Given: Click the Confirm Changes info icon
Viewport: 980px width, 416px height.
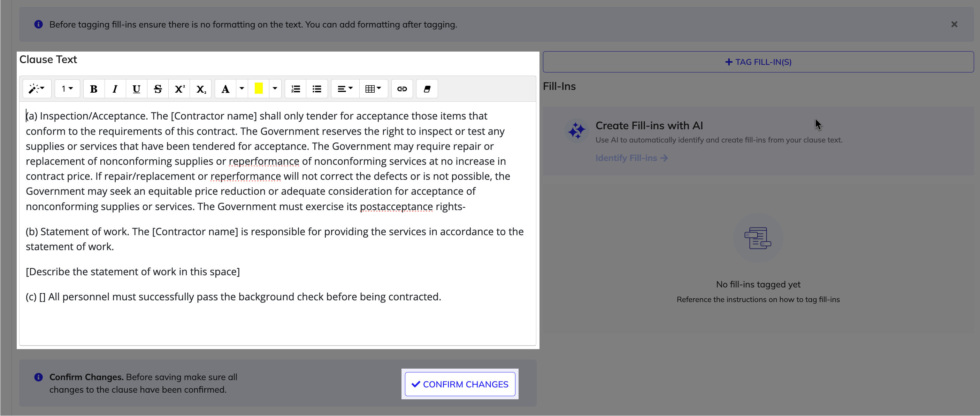Looking at the screenshot, I should click(x=38, y=377).
